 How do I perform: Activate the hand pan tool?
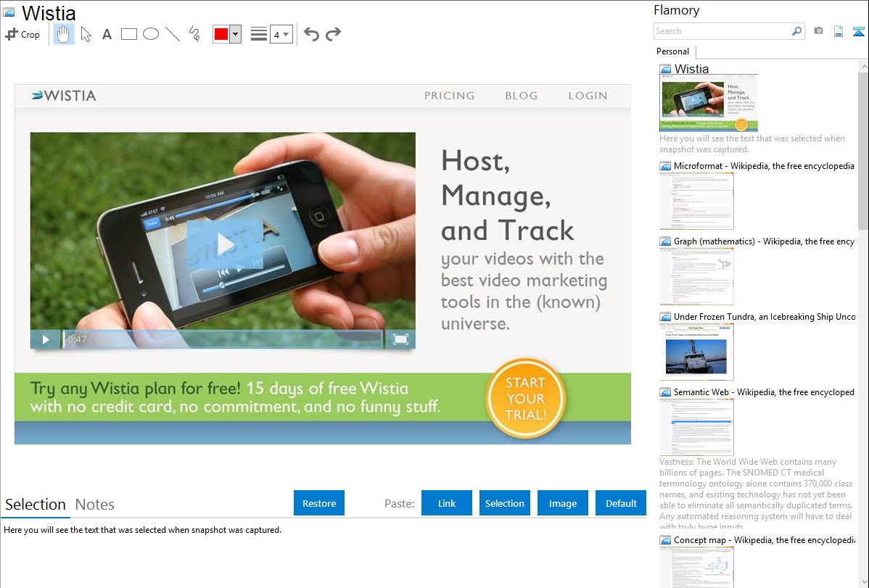coord(63,34)
